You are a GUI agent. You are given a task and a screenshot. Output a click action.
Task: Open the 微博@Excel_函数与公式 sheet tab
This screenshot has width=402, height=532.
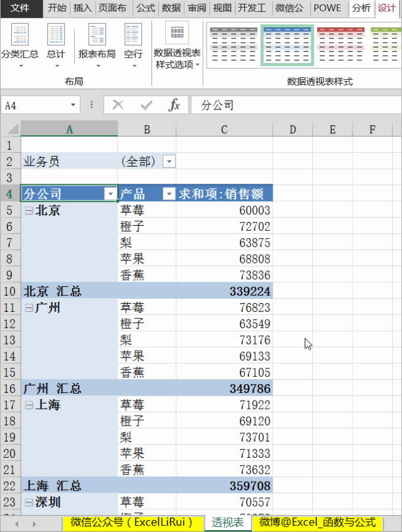pyautogui.click(x=318, y=523)
